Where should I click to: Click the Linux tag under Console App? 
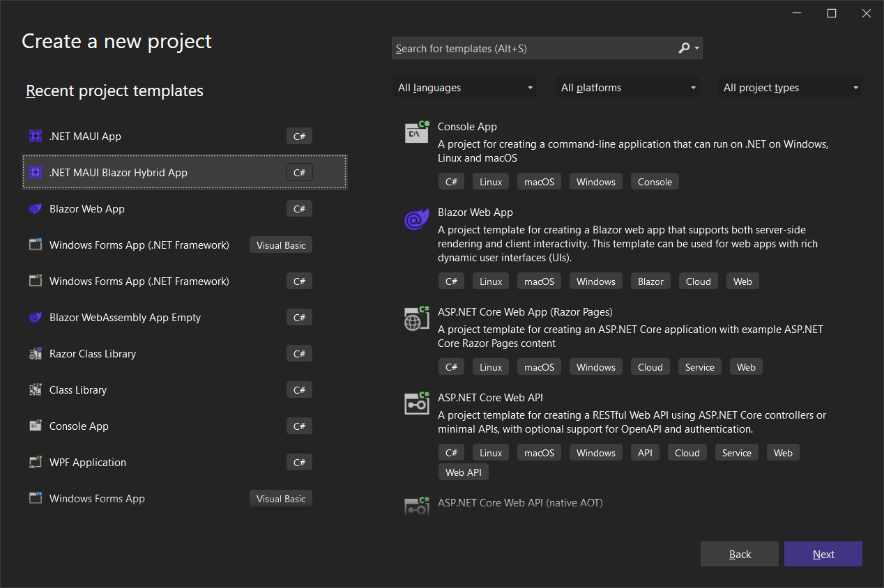pyautogui.click(x=491, y=182)
